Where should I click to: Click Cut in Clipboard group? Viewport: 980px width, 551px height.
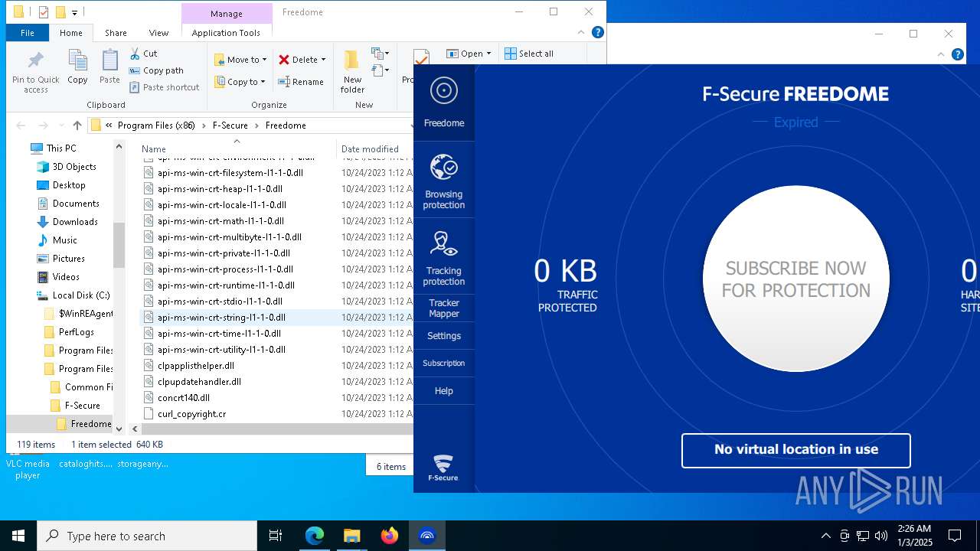pyautogui.click(x=143, y=54)
